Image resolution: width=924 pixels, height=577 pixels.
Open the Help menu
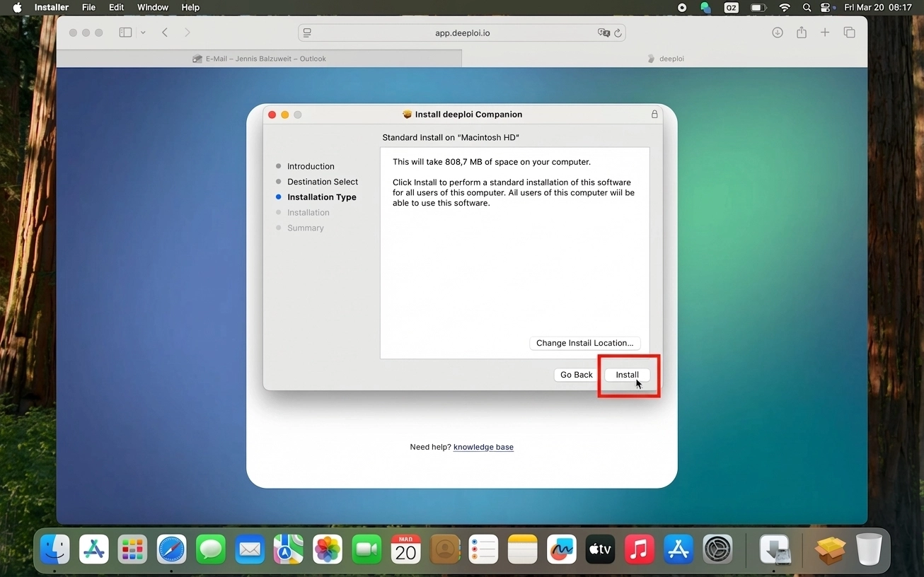coord(190,8)
